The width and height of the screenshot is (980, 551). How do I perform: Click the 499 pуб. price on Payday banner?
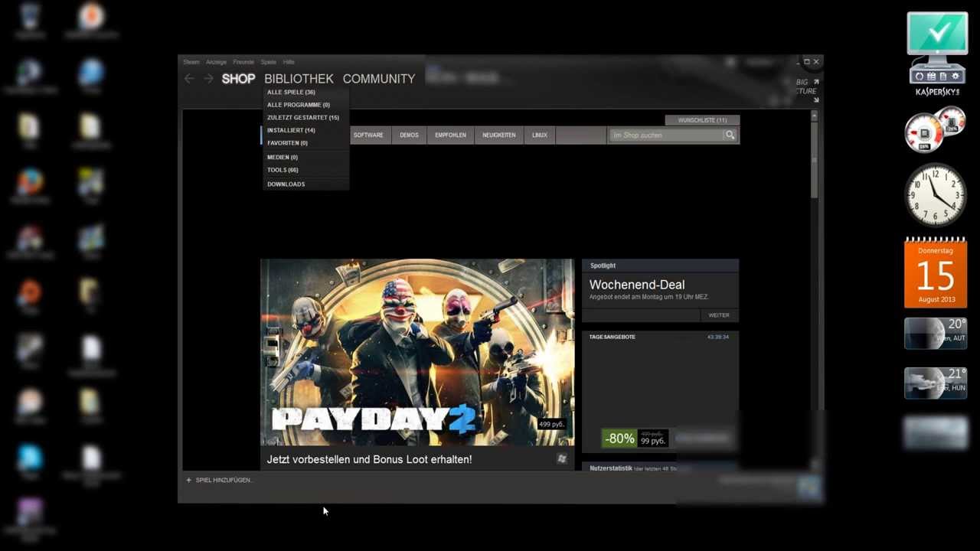551,424
